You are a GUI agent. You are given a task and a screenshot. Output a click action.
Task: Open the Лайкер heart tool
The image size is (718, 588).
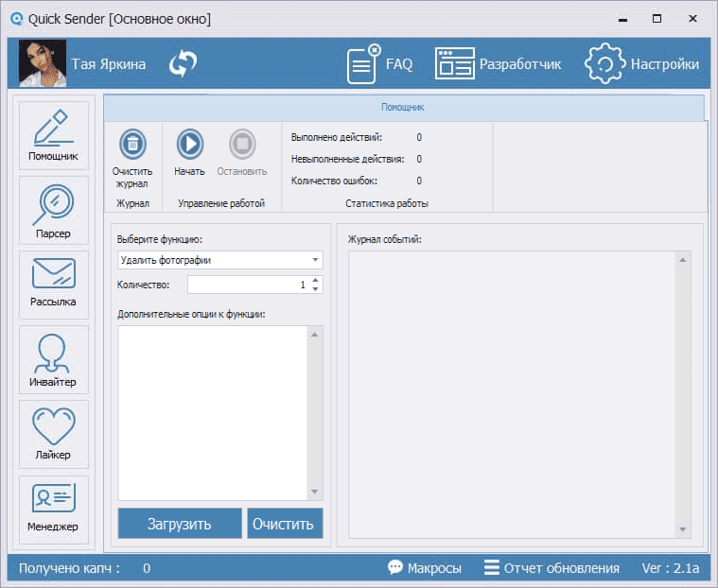click(x=54, y=434)
